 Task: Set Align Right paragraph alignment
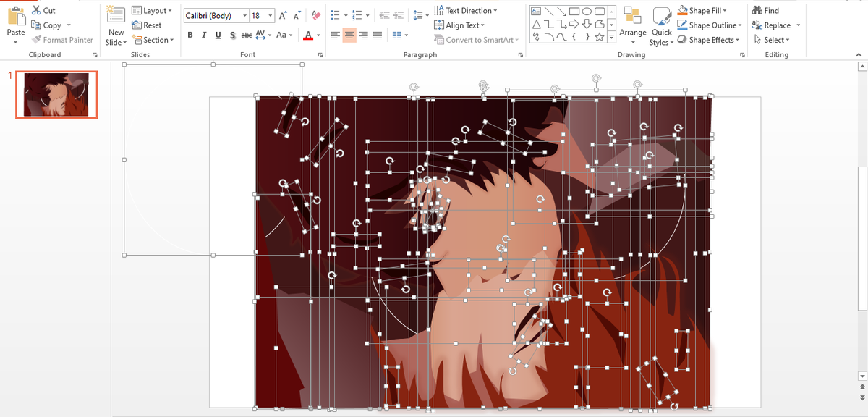(x=363, y=35)
